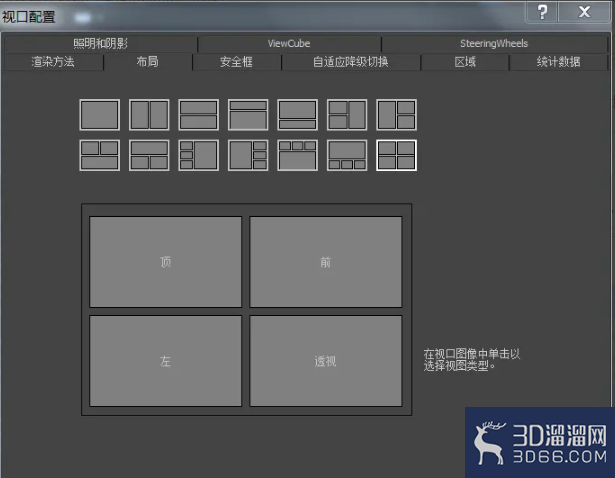The width and height of the screenshot is (615, 478).
Task: Switch to the 渲染方法 tab
Action: 53,62
